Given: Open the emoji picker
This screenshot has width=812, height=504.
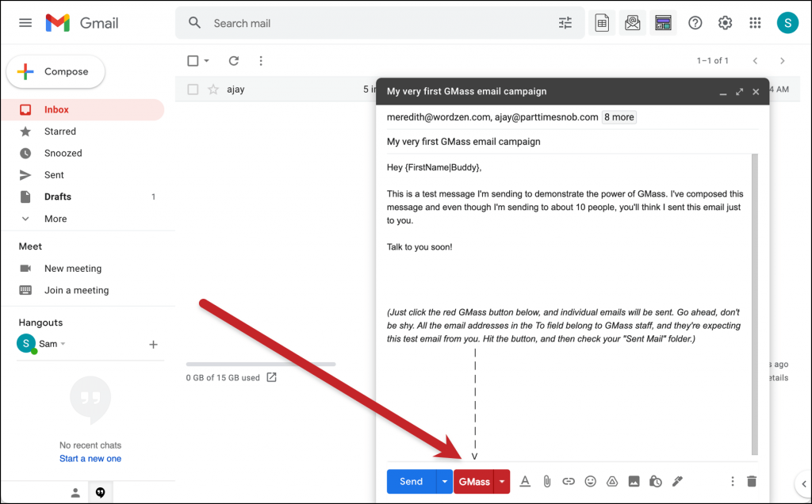Looking at the screenshot, I should point(590,481).
